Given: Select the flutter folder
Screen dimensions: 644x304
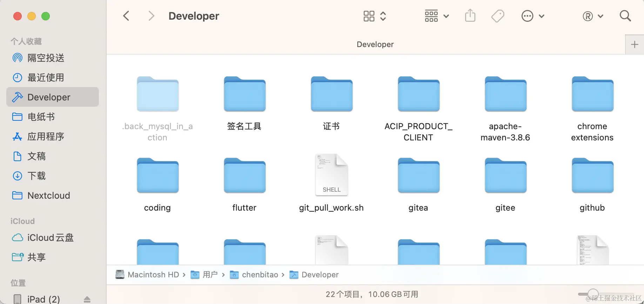Looking at the screenshot, I should pyautogui.click(x=244, y=185).
